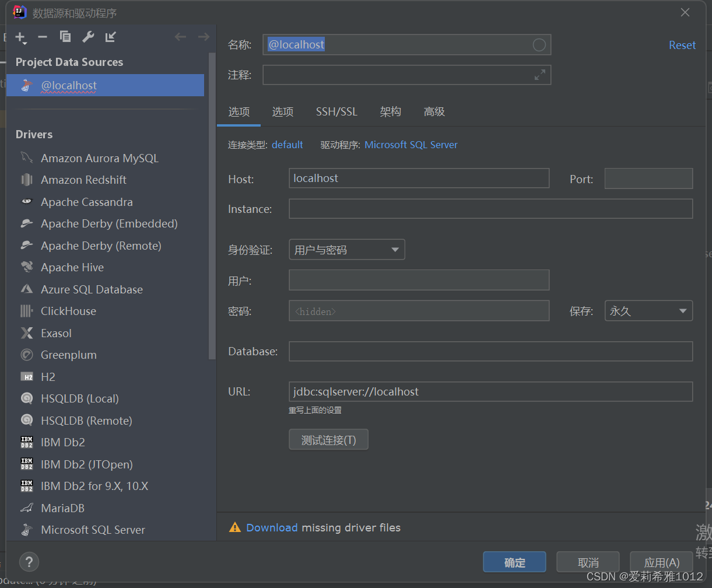Click the remove data source minus icon
The image size is (712, 588).
coord(43,37)
